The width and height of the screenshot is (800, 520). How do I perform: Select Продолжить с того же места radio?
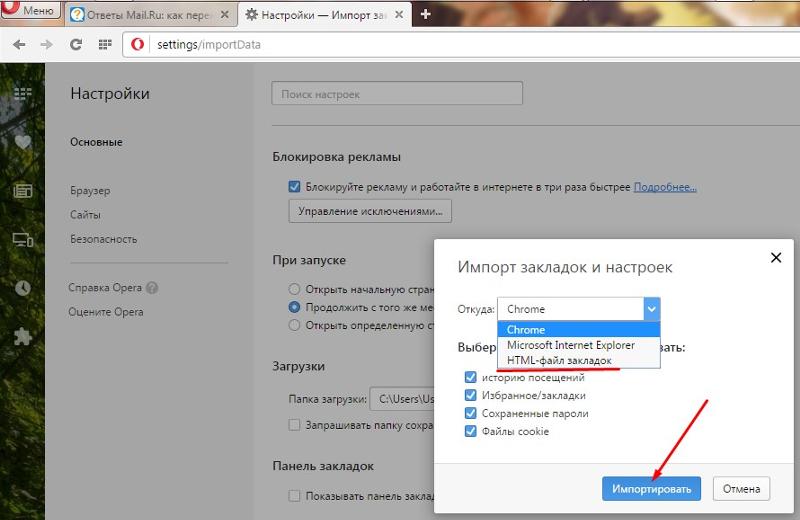click(294, 307)
